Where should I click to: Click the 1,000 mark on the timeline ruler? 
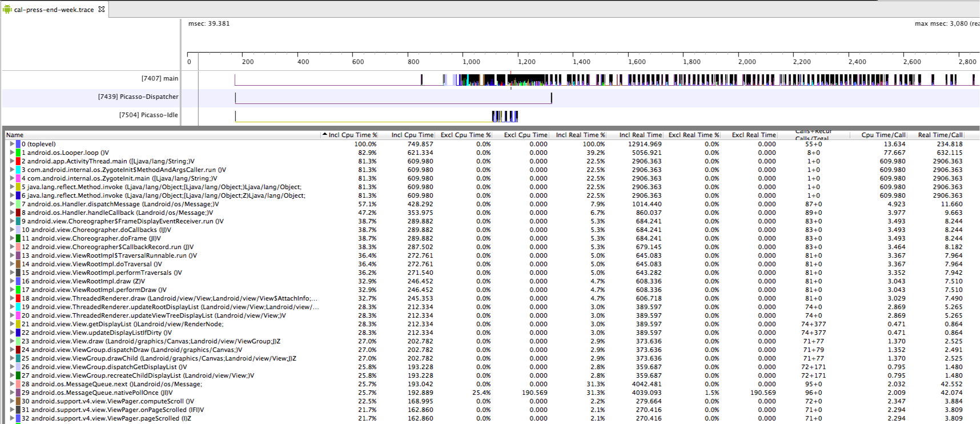[x=471, y=62]
